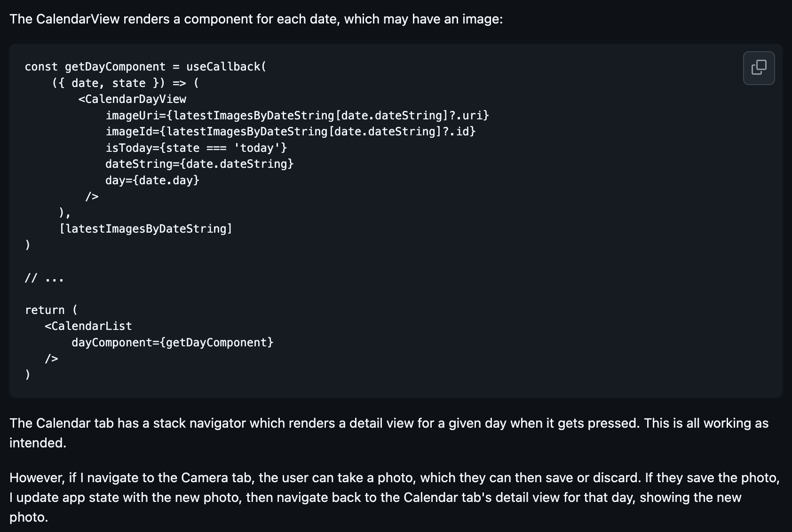This screenshot has height=532, width=792.
Task: Click the imageUri prop line
Action: [297, 116]
